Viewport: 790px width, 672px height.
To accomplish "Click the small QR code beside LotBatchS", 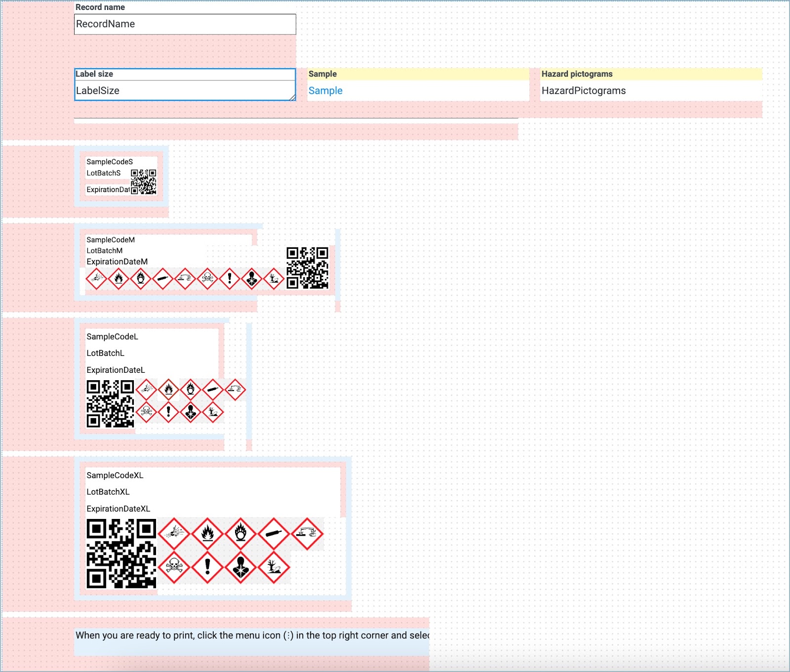I will coord(144,182).
